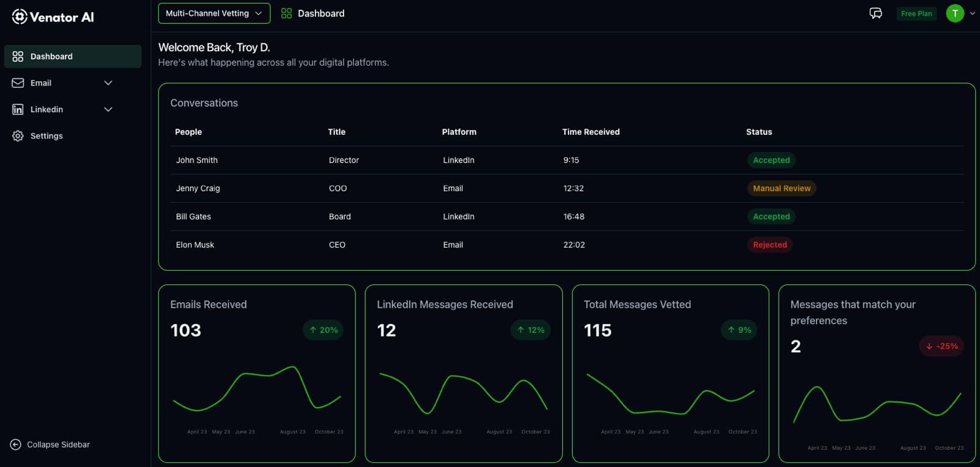The width and height of the screenshot is (980, 467).
Task: Click the Emails Received chart line
Action: pos(245,374)
